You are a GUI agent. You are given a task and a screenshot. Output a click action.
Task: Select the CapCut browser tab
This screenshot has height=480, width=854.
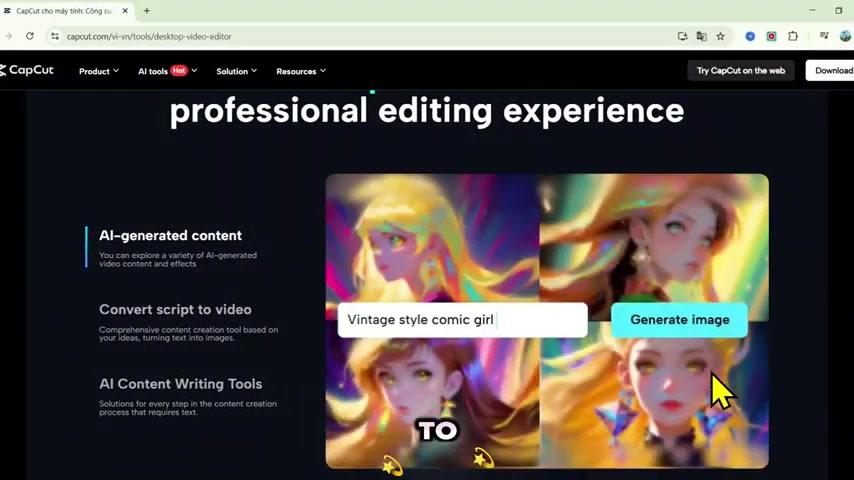click(x=64, y=10)
